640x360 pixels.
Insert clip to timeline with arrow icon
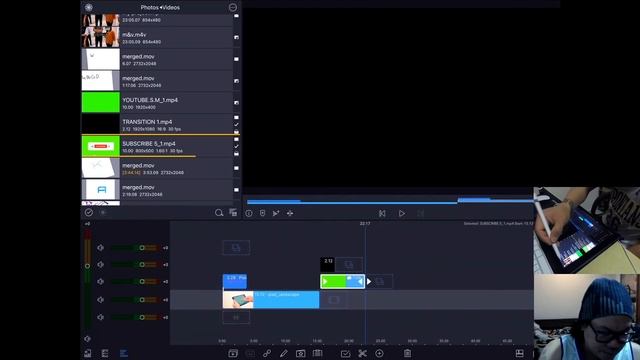[x=276, y=213]
